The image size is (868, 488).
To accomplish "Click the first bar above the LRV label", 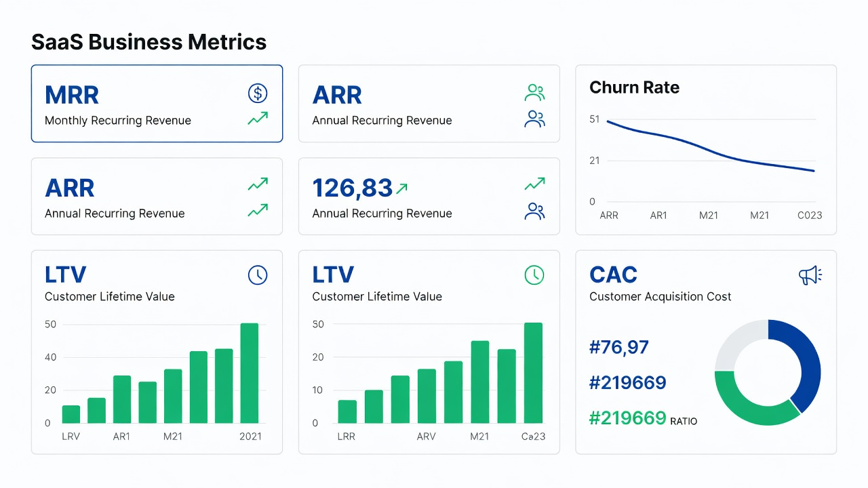I will [71, 414].
